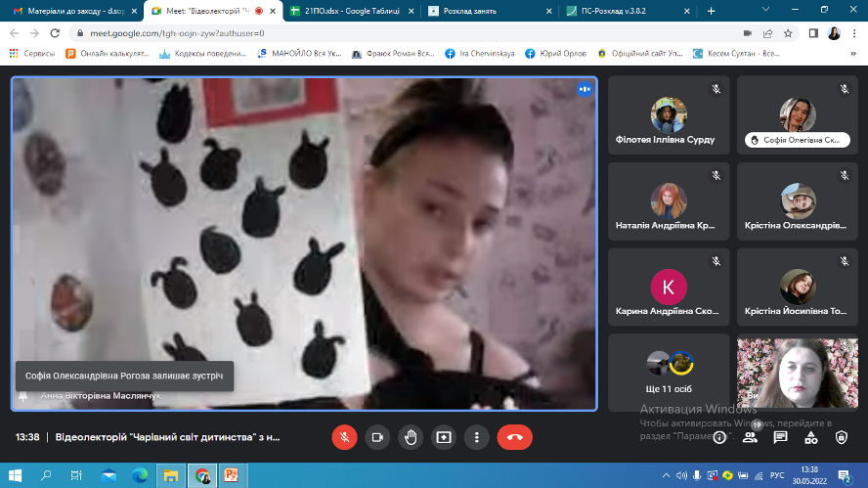
Task: Open taskbar search magnifier
Action: click(x=46, y=475)
